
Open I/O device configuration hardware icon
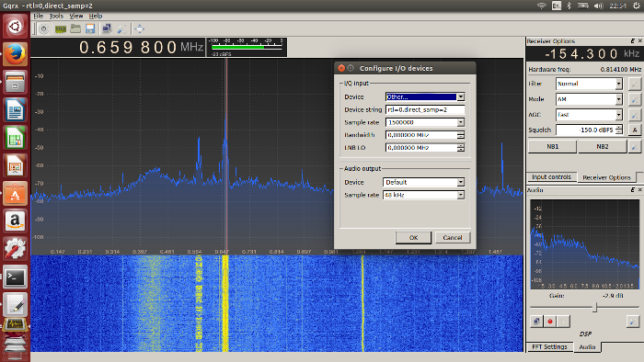(x=61, y=28)
